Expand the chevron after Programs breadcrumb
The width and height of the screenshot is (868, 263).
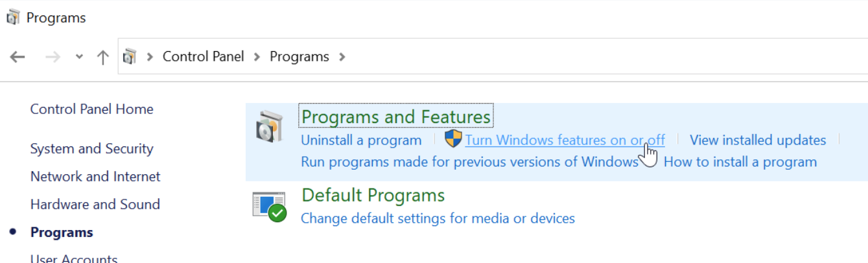342,57
